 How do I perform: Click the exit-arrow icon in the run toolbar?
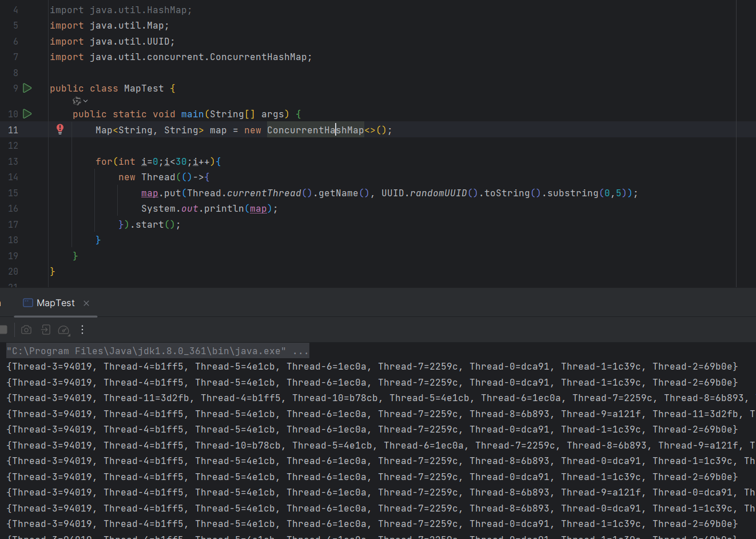point(46,330)
